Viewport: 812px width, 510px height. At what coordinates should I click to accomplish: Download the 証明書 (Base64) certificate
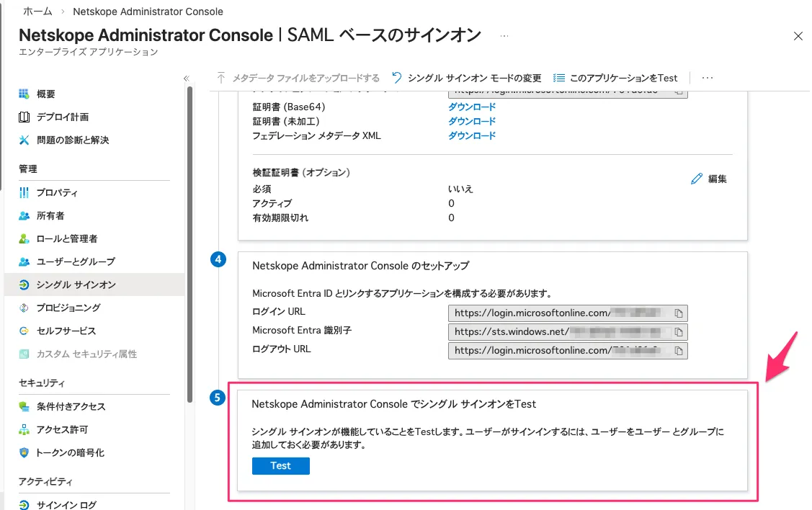pyautogui.click(x=472, y=107)
